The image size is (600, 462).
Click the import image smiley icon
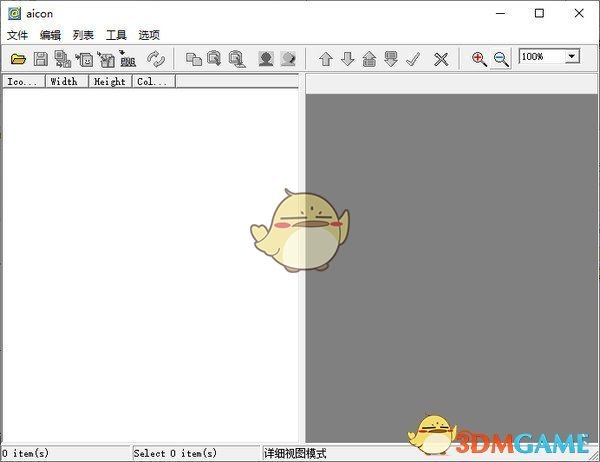coord(85,59)
